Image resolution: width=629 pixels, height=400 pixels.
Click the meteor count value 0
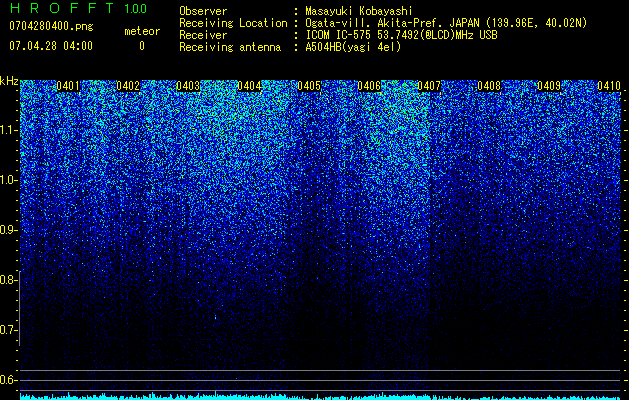coord(142,46)
